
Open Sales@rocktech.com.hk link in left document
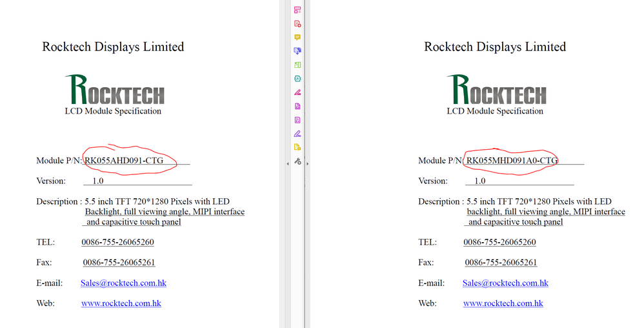tap(123, 283)
